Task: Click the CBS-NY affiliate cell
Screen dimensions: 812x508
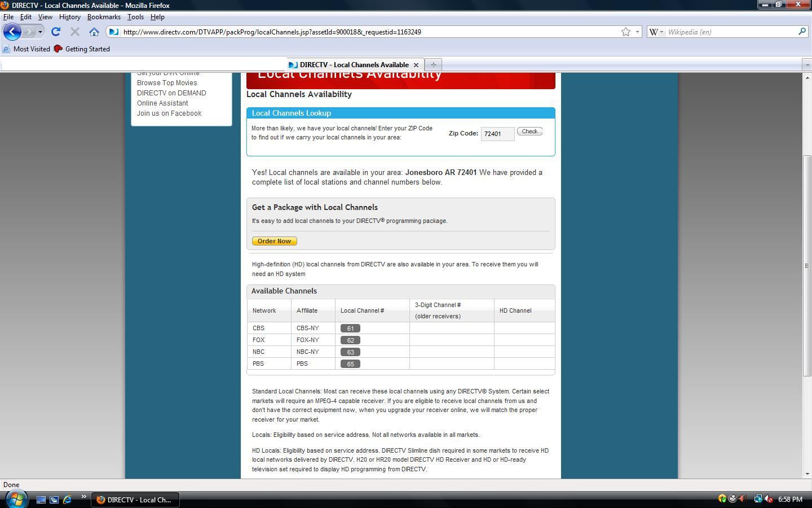Action: point(313,328)
